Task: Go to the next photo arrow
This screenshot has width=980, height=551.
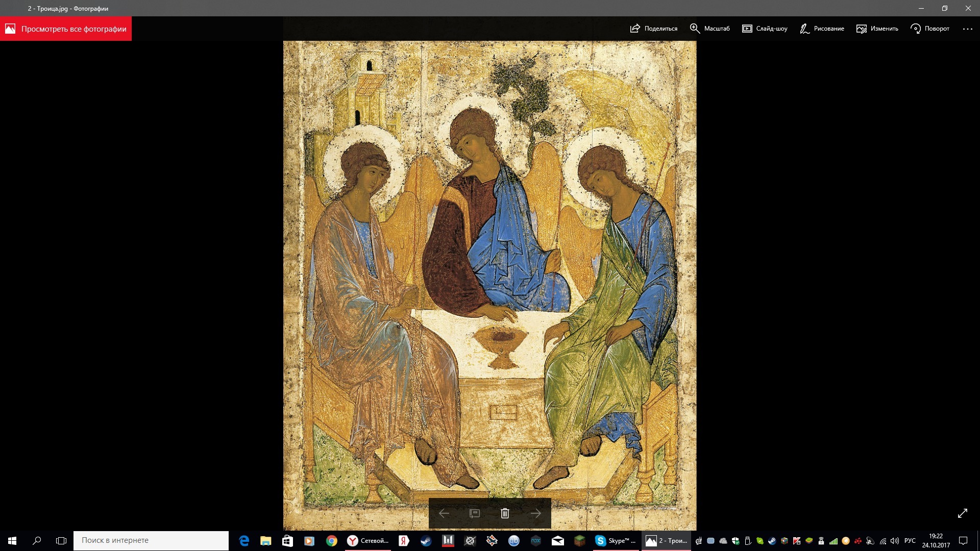Action: [x=535, y=513]
